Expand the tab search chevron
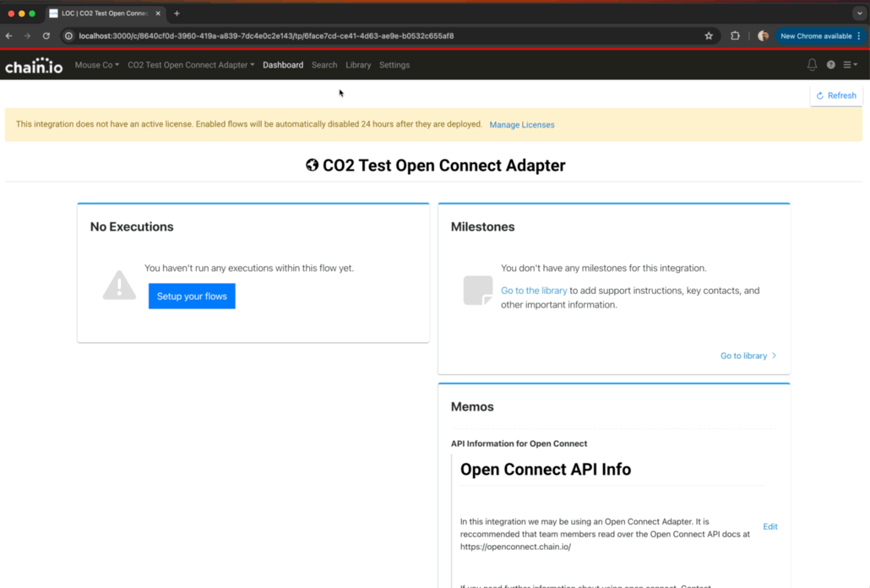This screenshot has width=870, height=588. click(x=860, y=14)
